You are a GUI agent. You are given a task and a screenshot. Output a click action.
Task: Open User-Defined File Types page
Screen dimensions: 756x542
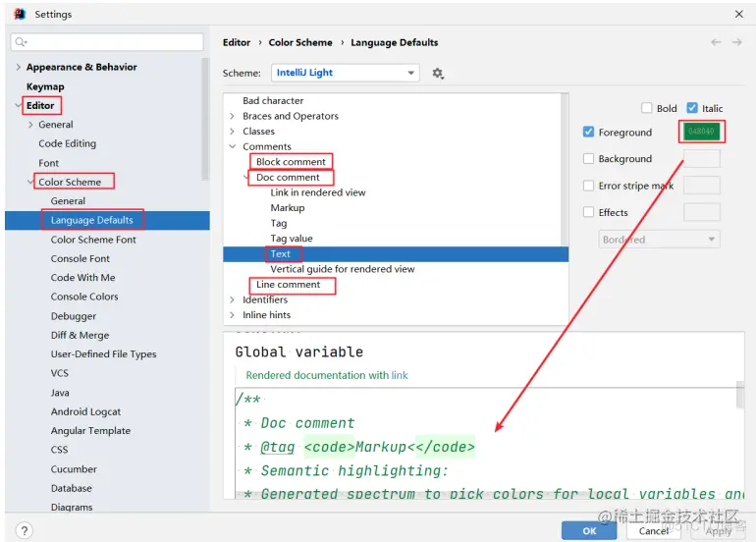[x=104, y=353]
